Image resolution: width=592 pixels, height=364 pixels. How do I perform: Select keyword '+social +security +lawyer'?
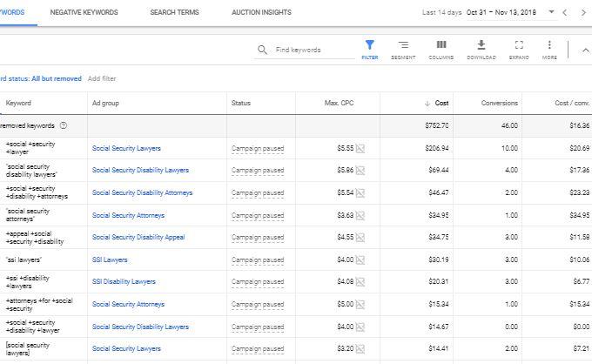[x=30, y=148]
